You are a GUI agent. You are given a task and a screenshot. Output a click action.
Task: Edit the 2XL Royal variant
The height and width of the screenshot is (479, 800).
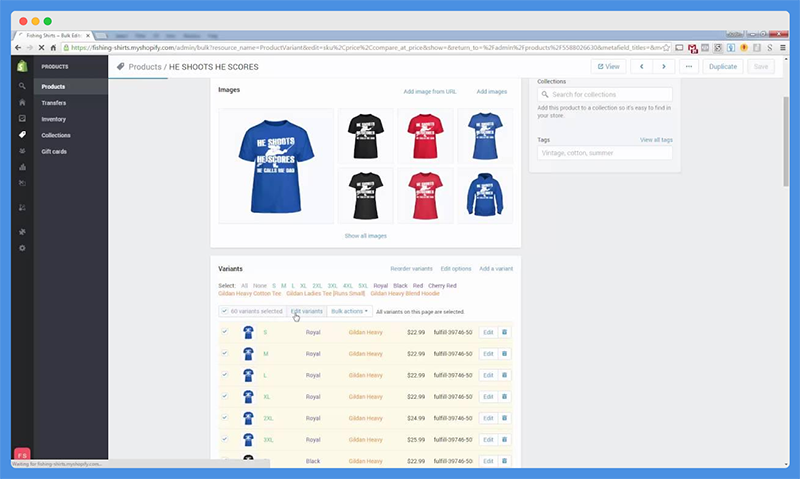pyautogui.click(x=488, y=418)
